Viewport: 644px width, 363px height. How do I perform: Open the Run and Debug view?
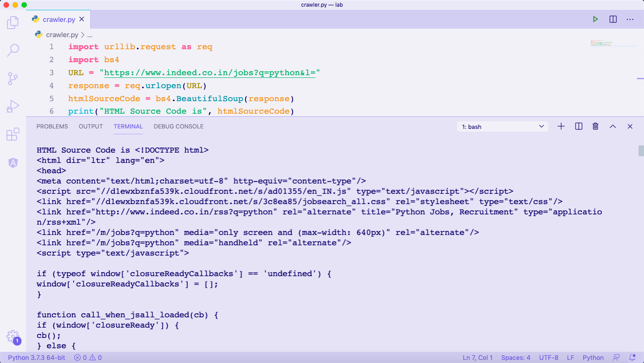click(x=13, y=107)
